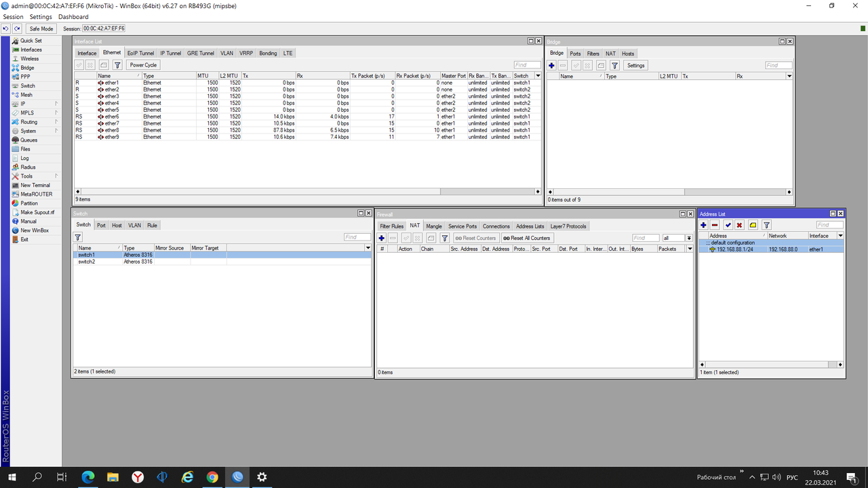The image size is (868, 488).
Task: Add comment to address with yellow note icon
Action: [753, 225]
